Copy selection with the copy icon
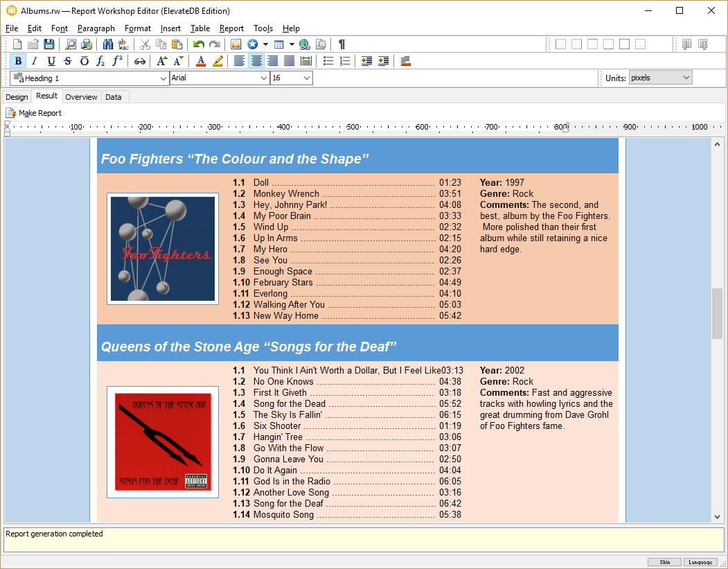 coord(161,44)
